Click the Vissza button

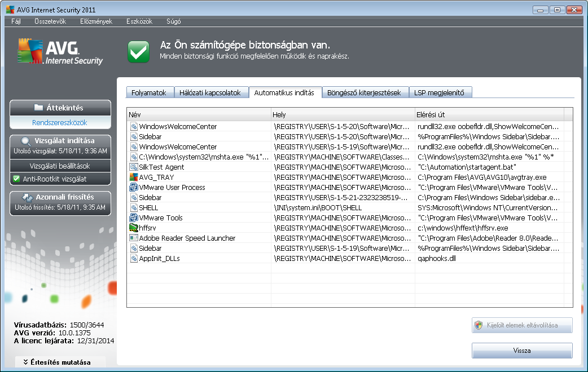pyautogui.click(x=522, y=351)
